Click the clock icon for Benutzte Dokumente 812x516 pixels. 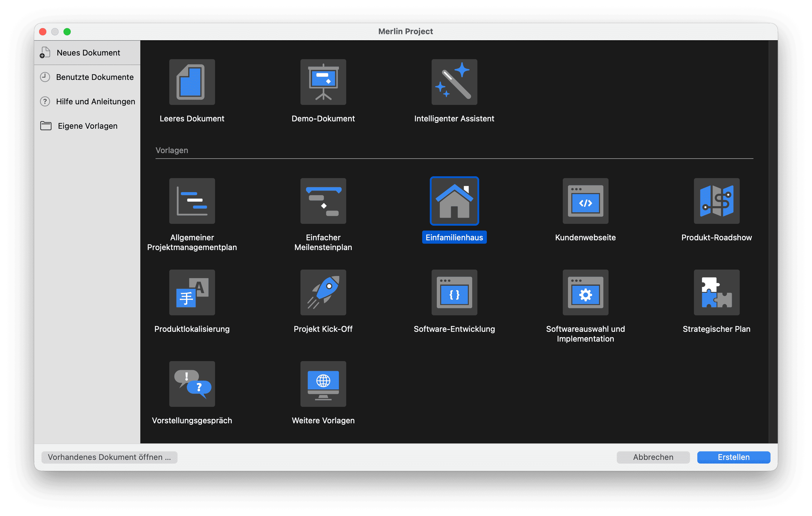45,77
